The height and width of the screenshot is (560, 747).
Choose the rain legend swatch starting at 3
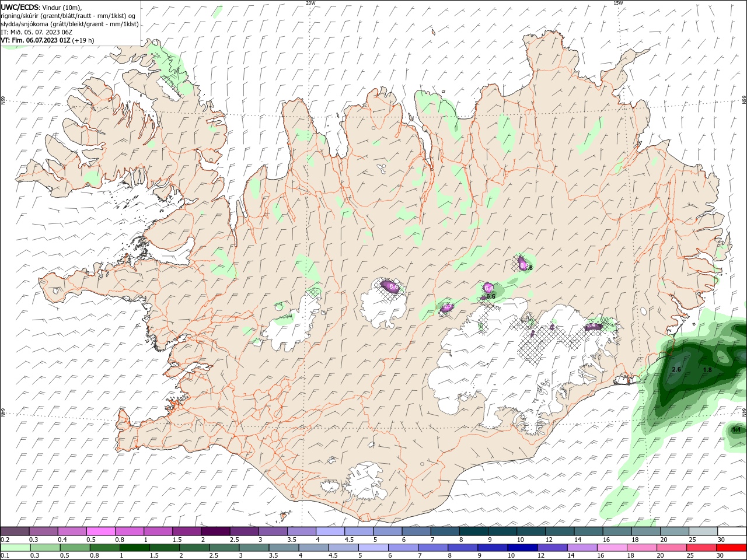[254, 548]
